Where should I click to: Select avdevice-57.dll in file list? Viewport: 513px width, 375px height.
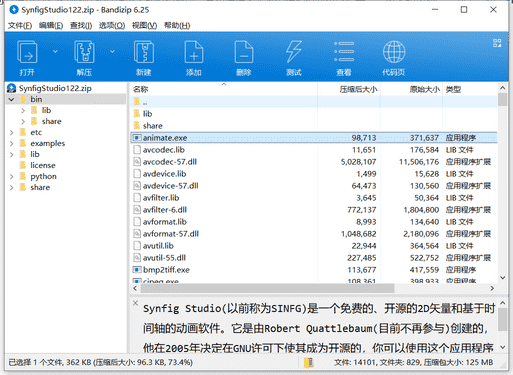[314, 186]
